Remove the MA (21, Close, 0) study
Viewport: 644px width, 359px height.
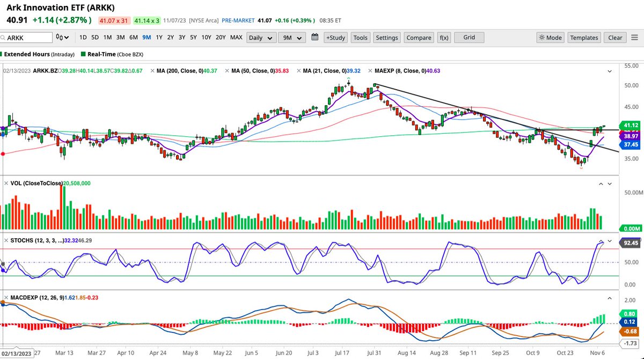coord(298,70)
